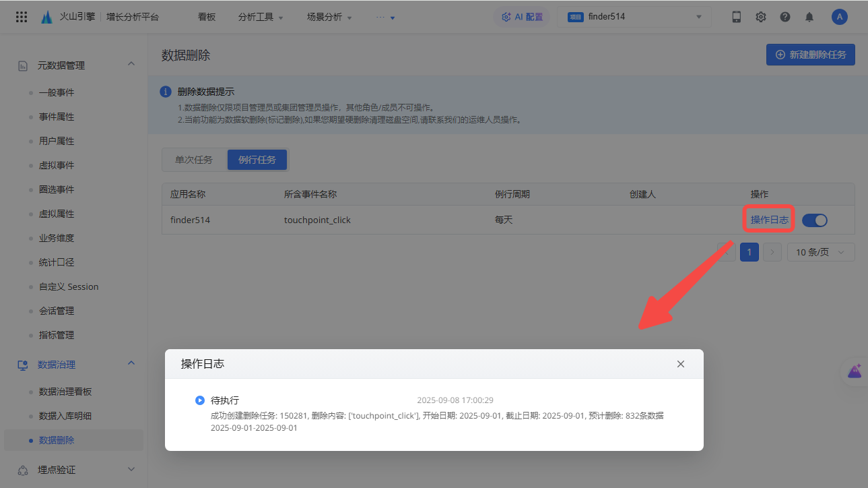
Task: Open 业务维度 in the sidebar
Action: coord(57,238)
